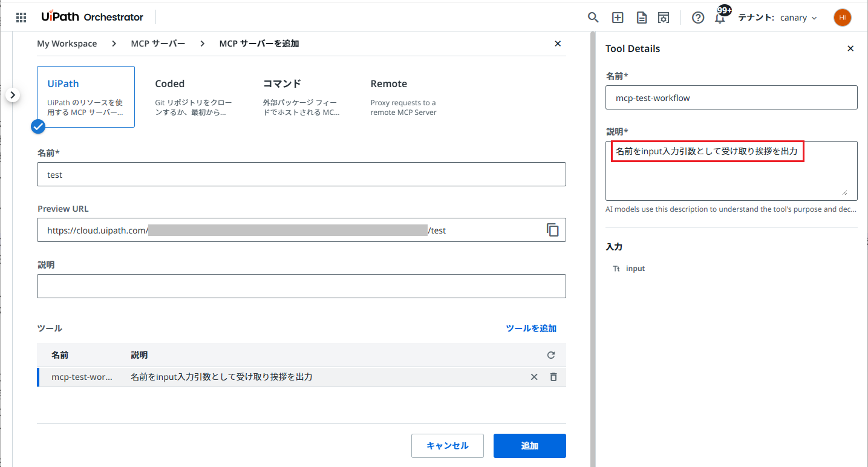The height and width of the screenshot is (467, 868).
Task: Click the Tt text type icon beside input
Action: [616, 269]
